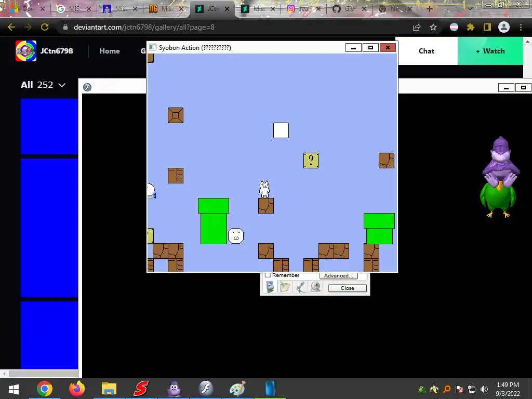Open the Chrome profile avatar

pyautogui.click(x=504, y=27)
